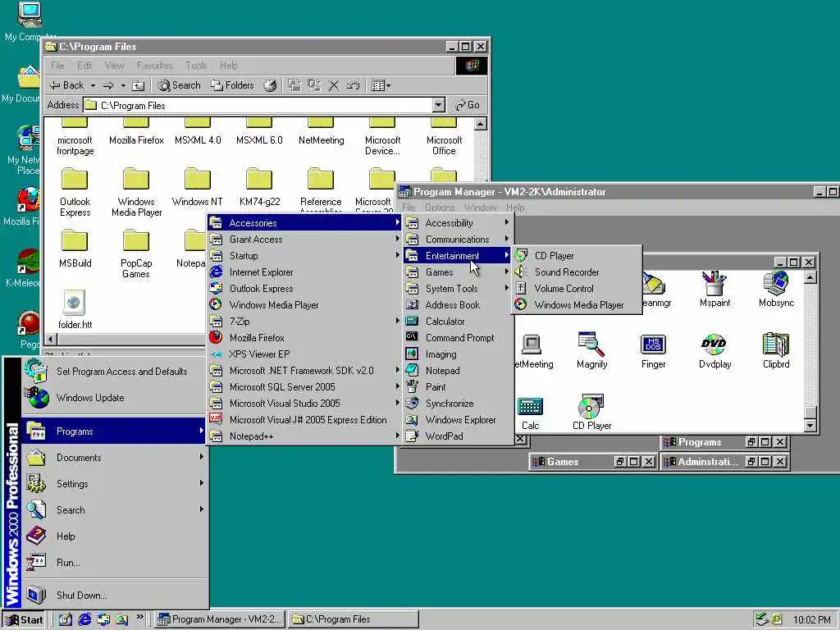Image resolution: width=840 pixels, height=630 pixels.
Task: Open Options menu in Program Manager
Action: point(440,208)
